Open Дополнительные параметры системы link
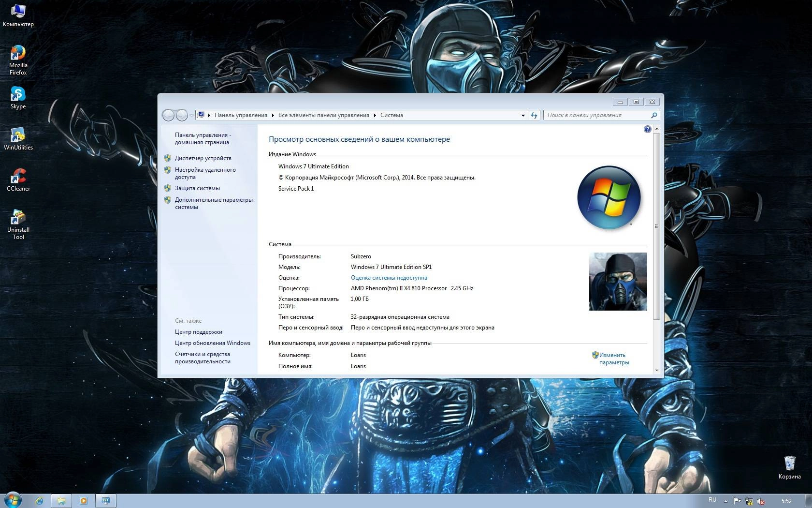 point(214,203)
